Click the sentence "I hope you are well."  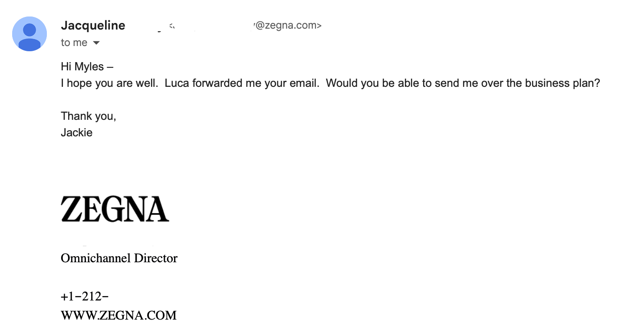click(109, 83)
